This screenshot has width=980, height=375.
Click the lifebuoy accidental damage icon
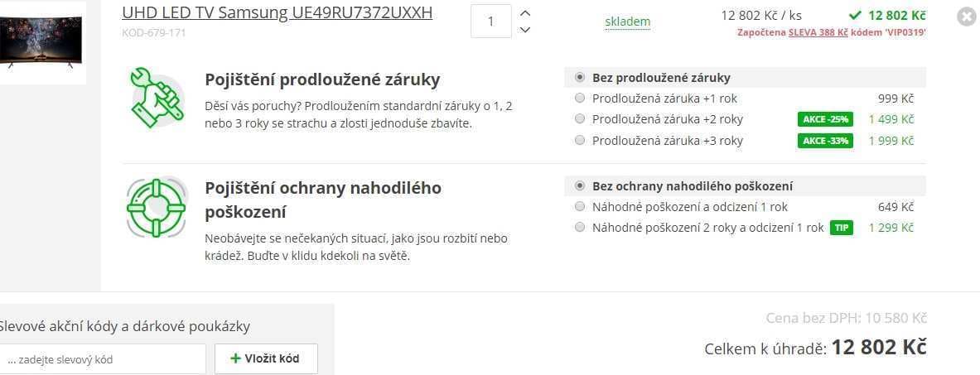(157, 208)
